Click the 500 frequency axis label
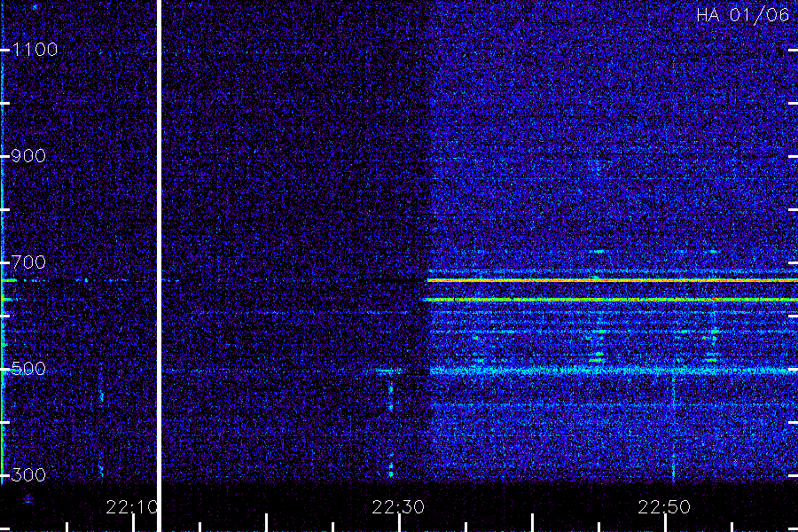Viewport: 798px width, 532px height. [x=28, y=369]
